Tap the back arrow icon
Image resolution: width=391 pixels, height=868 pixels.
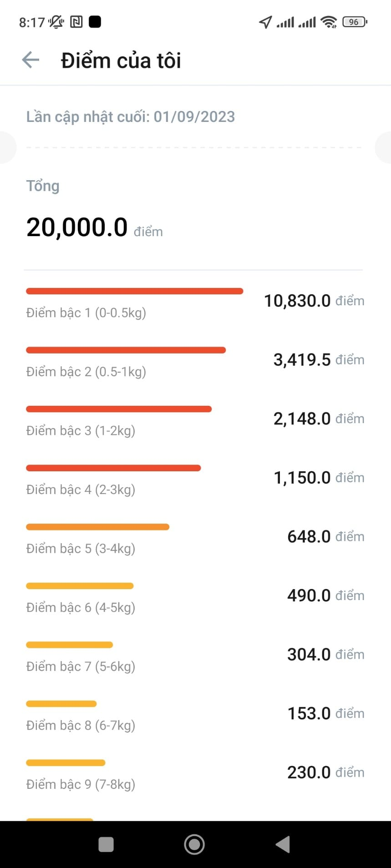[x=30, y=60]
